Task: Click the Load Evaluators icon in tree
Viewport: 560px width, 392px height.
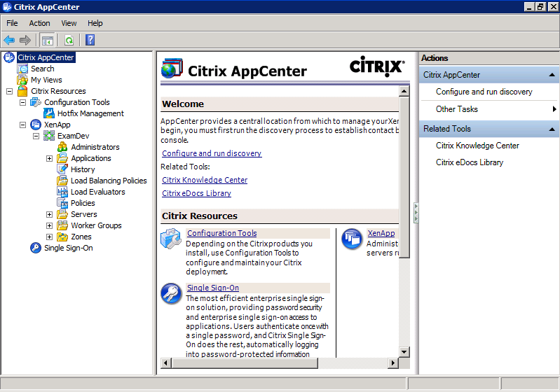Action: point(63,192)
